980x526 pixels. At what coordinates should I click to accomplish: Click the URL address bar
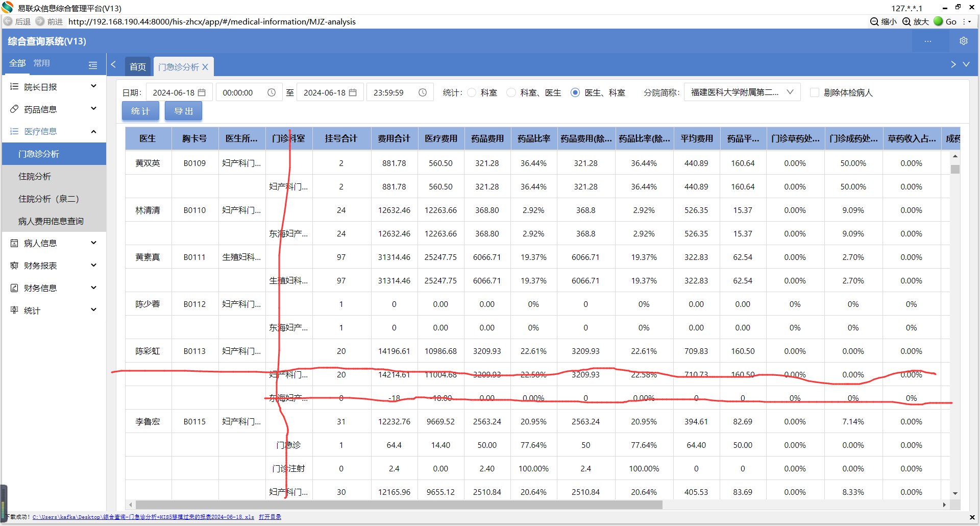click(x=212, y=21)
